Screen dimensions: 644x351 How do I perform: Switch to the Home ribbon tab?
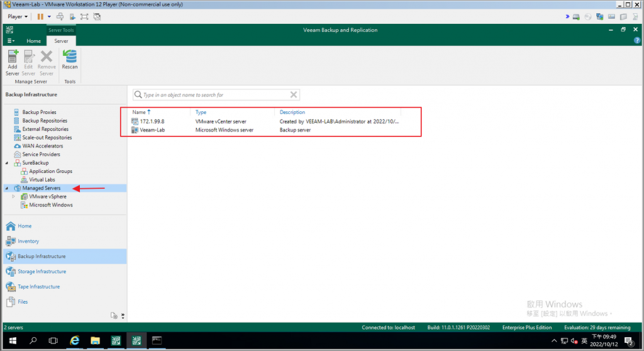click(34, 41)
